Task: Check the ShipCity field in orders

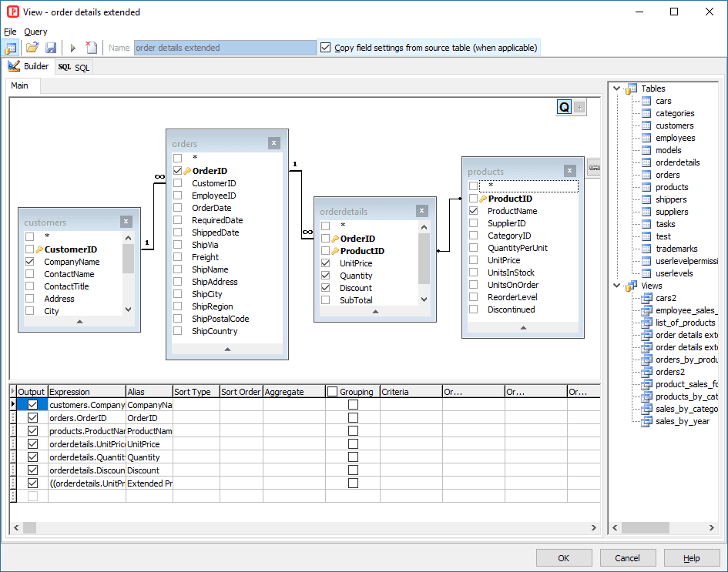Action: pos(178,294)
